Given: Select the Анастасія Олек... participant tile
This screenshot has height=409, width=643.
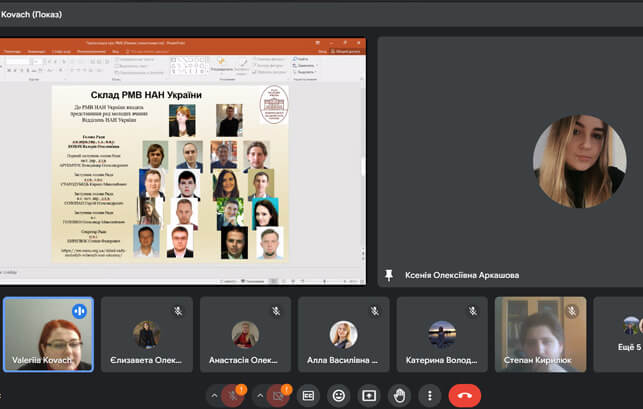Looking at the screenshot, I should (245, 335).
